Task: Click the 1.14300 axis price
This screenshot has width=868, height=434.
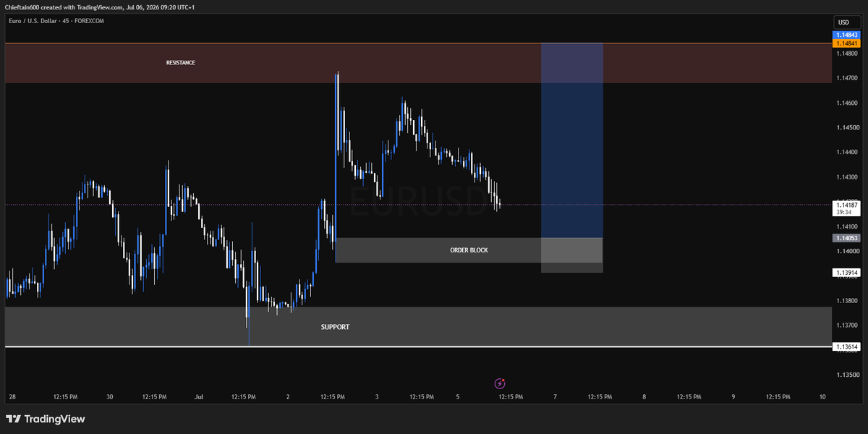Action: click(847, 177)
